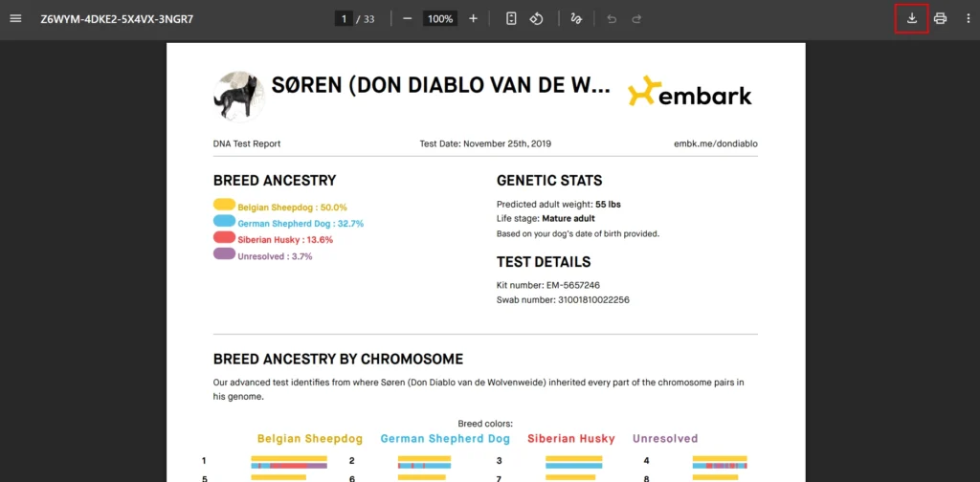The width and height of the screenshot is (980, 482).
Task: Open the PDF sidebar menu
Action: point(15,19)
